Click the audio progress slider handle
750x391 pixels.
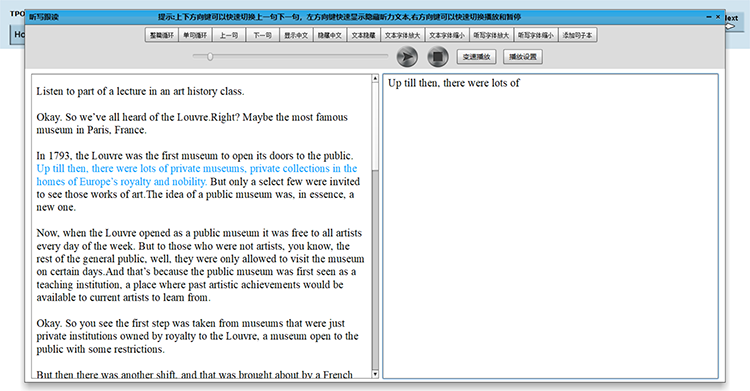(x=210, y=56)
